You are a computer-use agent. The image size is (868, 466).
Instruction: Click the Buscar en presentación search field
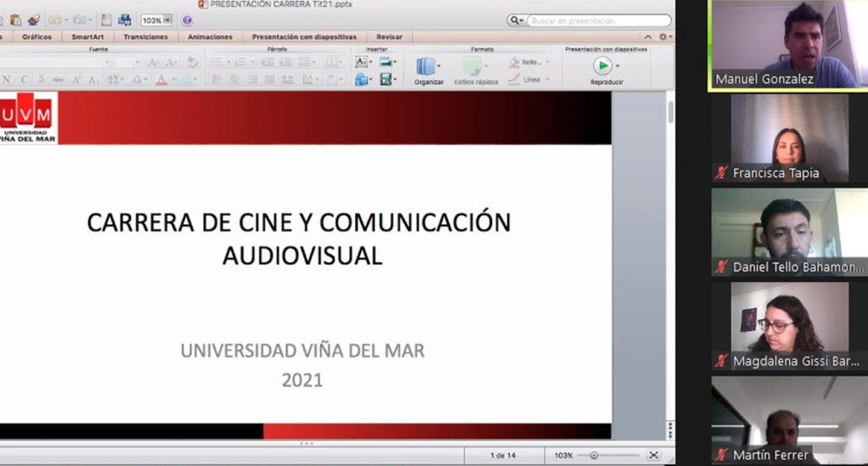599,21
